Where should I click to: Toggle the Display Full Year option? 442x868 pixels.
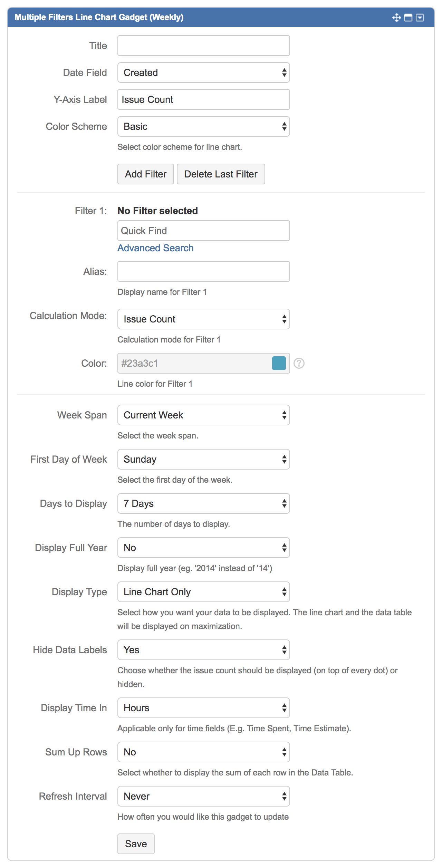pos(203,548)
